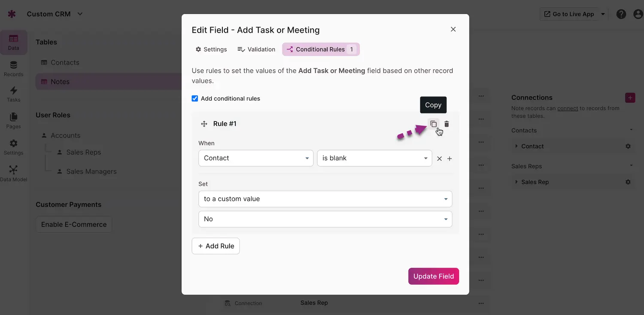Screen dimensions: 644x315
Task: Switch to the Validation tab
Action: click(x=256, y=49)
